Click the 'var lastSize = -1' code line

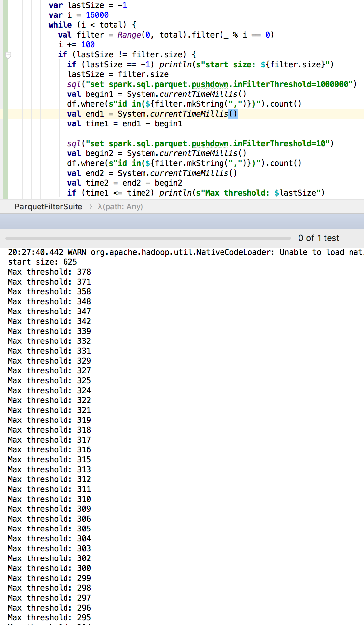[88, 5]
